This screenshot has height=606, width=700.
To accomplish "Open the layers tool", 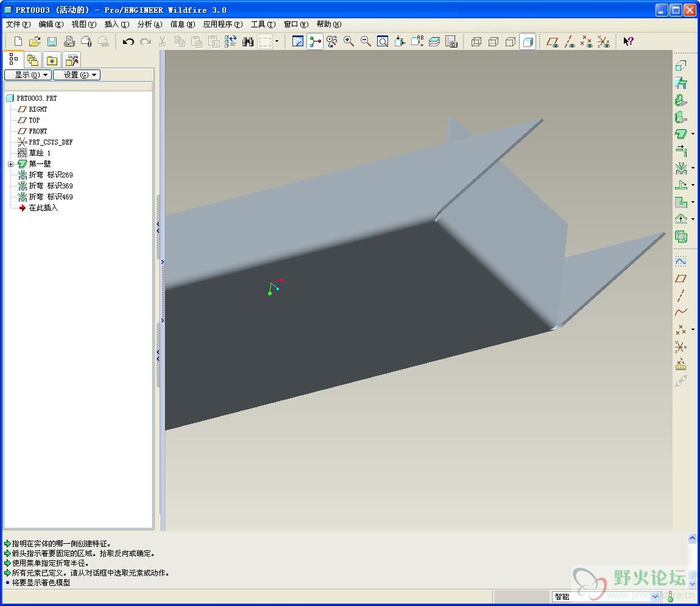I will pyautogui.click(x=434, y=41).
